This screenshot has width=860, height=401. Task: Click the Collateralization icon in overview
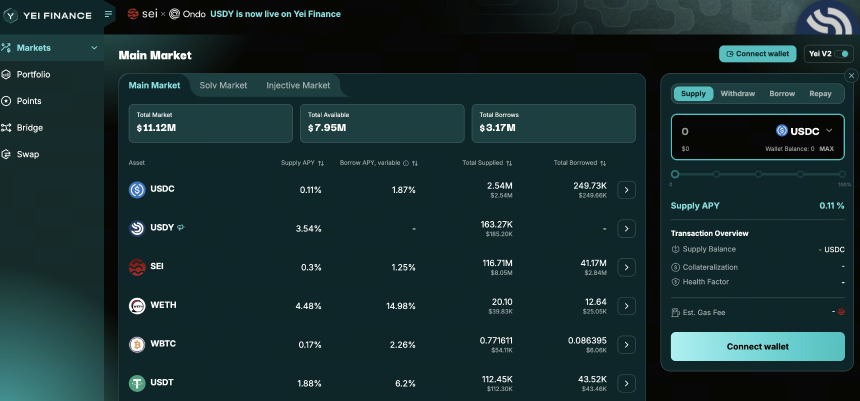point(675,267)
